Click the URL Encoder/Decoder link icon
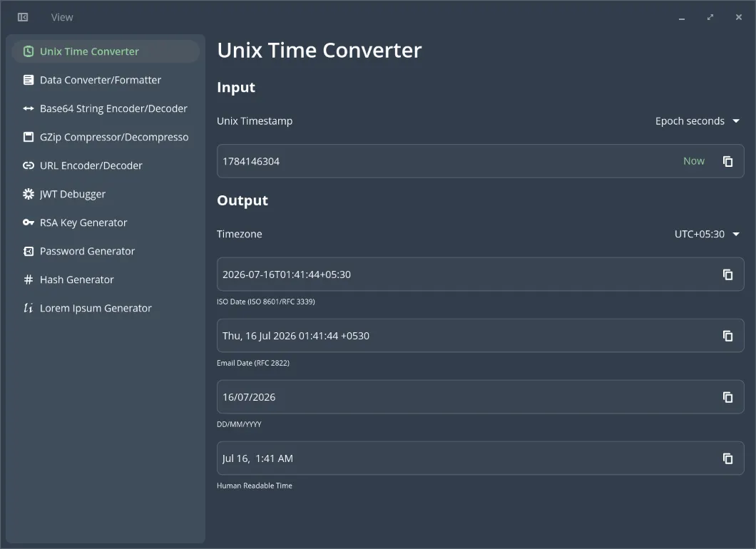This screenshot has height=549, width=756. (29, 165)
